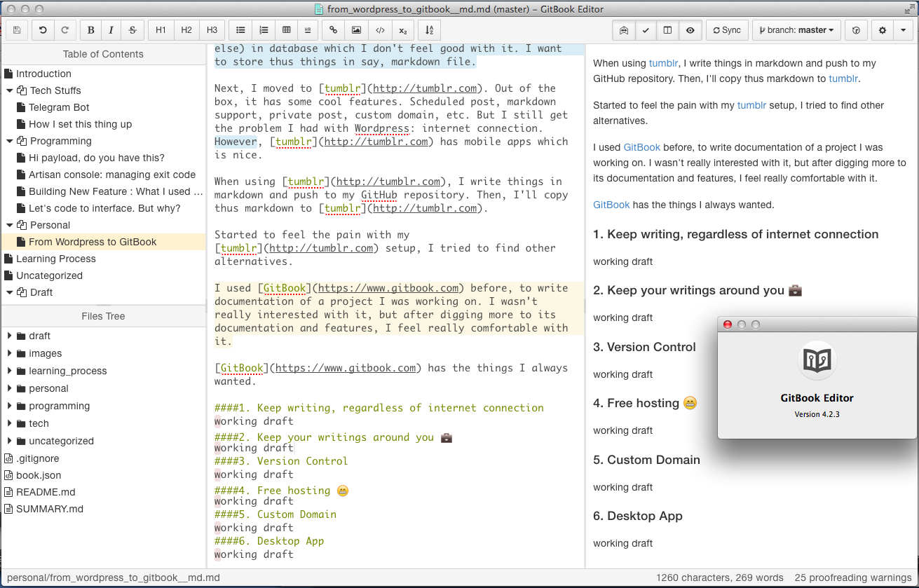The height and width of the screenshot is (588, 919).
Task: Toggle the preview eye button
Action: pos(690,30)
